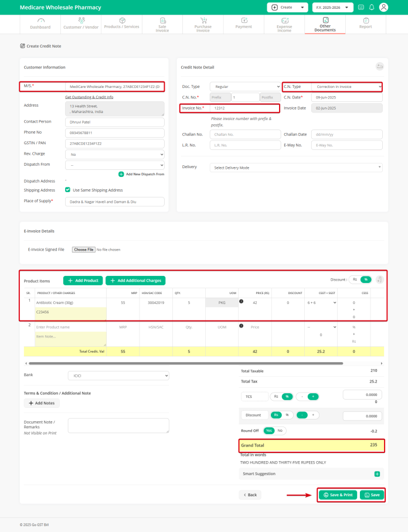Click the Add New Dispatch From plus icon
This screenshot has height=532, width=408.
coord(121,174)
